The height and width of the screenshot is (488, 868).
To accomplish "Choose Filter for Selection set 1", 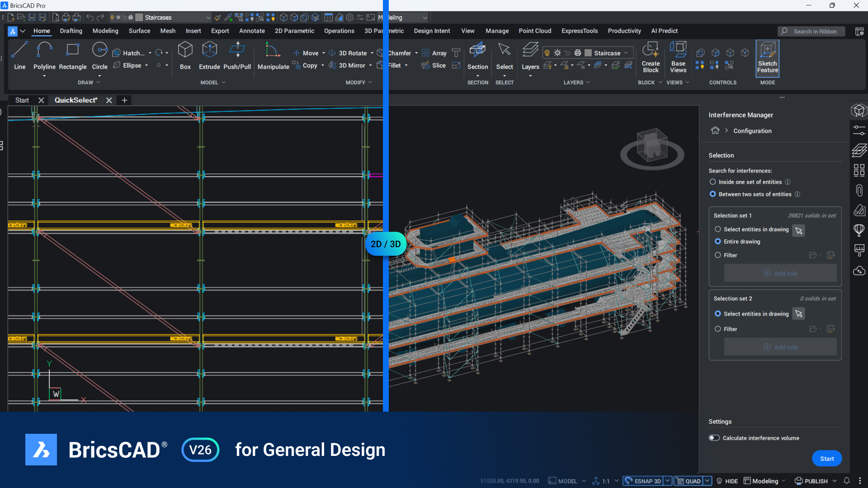I will [718, 255].
